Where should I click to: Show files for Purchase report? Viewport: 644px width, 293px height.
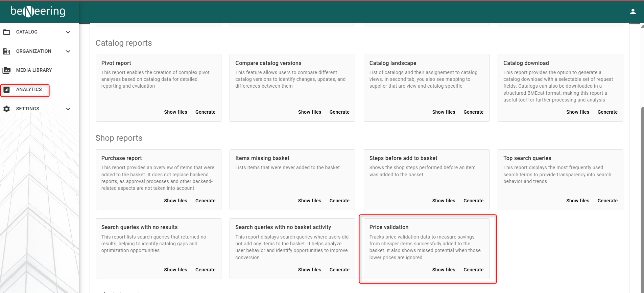[x=175, y=201]
